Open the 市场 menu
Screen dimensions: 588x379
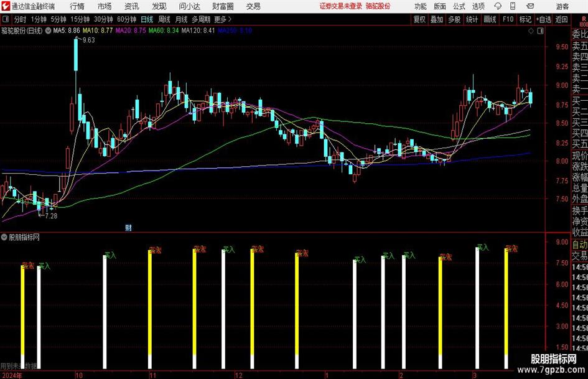tap(105, 6)
